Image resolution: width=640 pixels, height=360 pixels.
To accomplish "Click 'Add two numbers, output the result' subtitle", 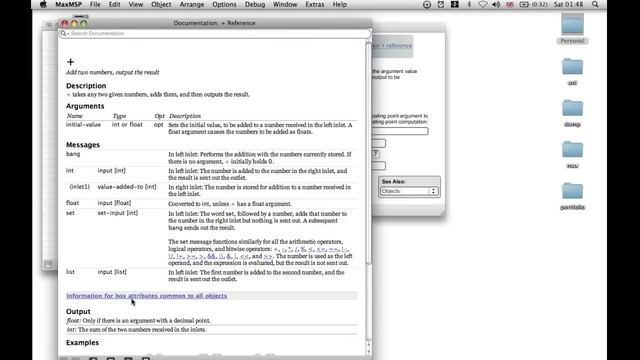I will 113,72.
